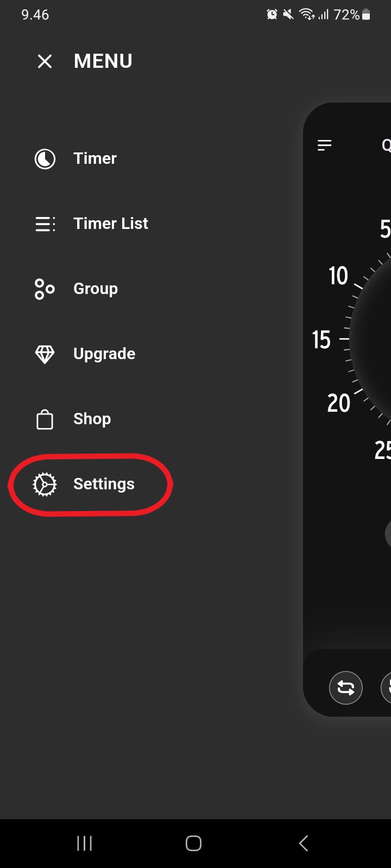
Task: Tap the 10 minute dial mark
Action: pos(338,276)
